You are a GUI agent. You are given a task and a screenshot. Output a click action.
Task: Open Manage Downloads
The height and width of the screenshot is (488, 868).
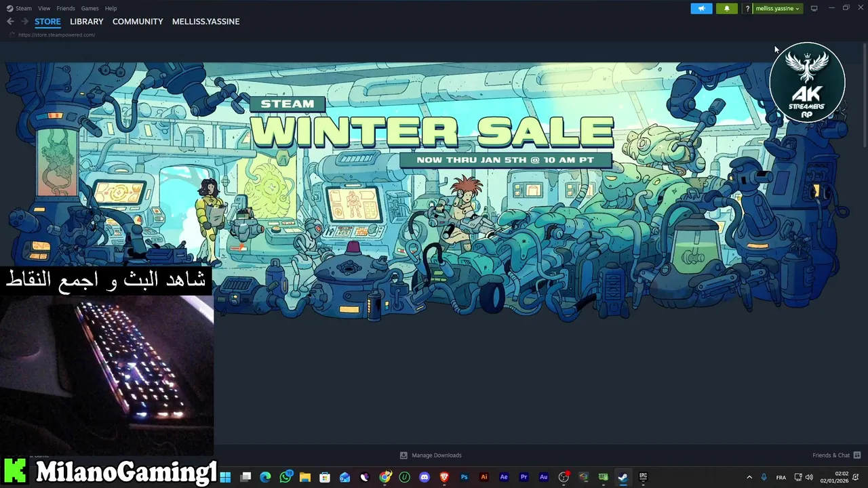(x=431, y=455)
